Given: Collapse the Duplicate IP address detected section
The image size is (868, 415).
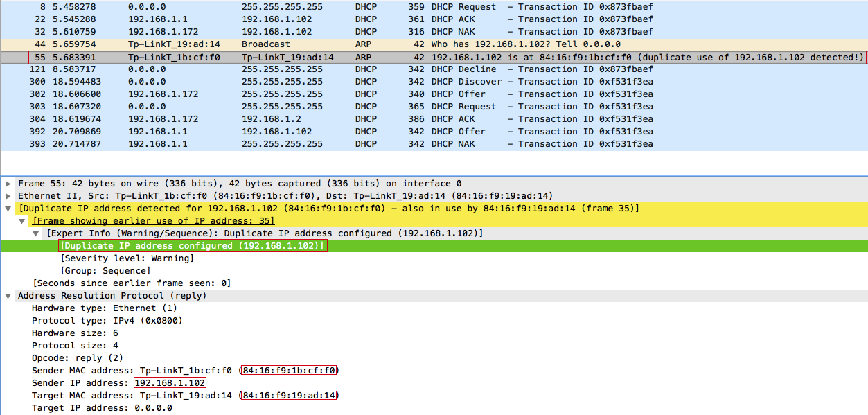Looking at the screenshot, I should pos(8,209).
